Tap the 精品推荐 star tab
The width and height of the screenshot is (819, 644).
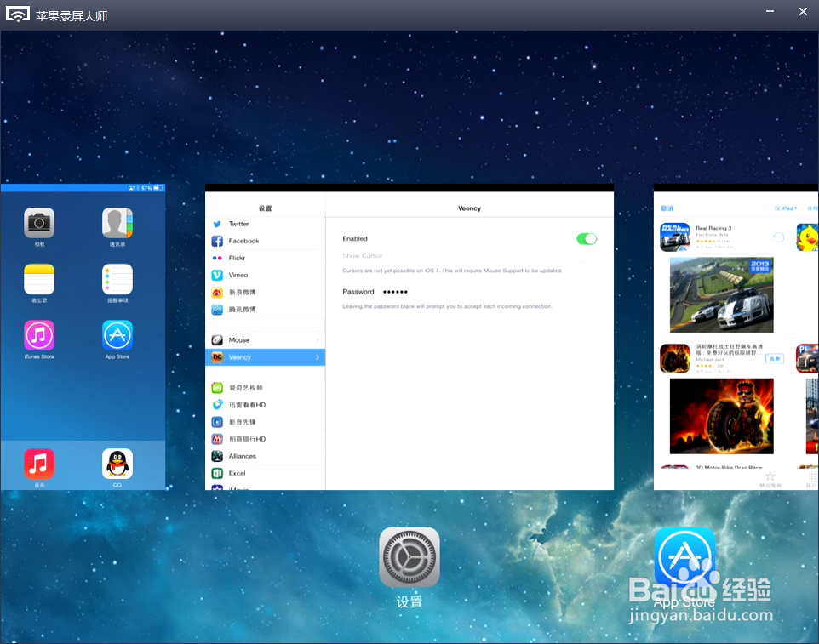coord(770,480)
